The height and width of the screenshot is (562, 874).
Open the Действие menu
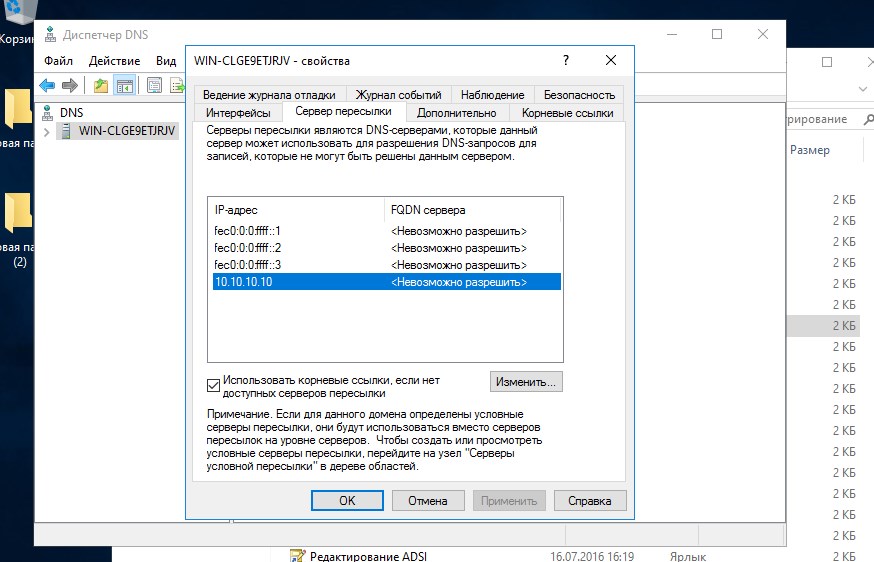[114, 61]
